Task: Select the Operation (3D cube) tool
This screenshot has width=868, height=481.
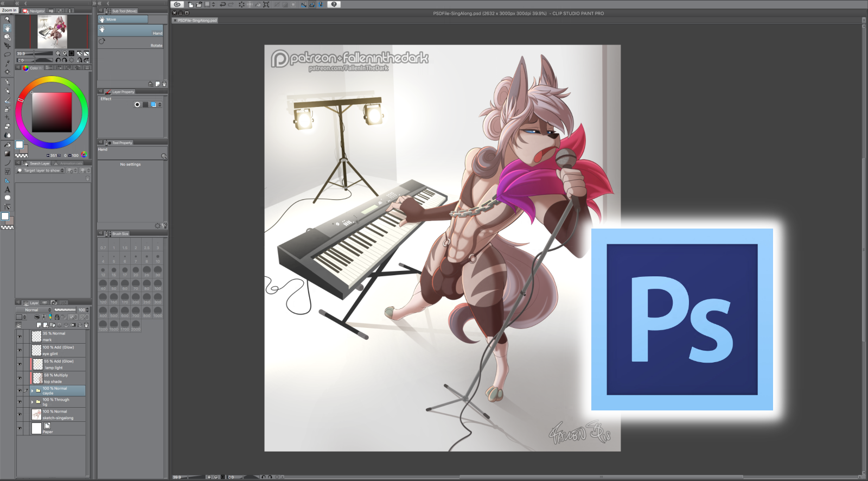Action: tap(7, 37)
